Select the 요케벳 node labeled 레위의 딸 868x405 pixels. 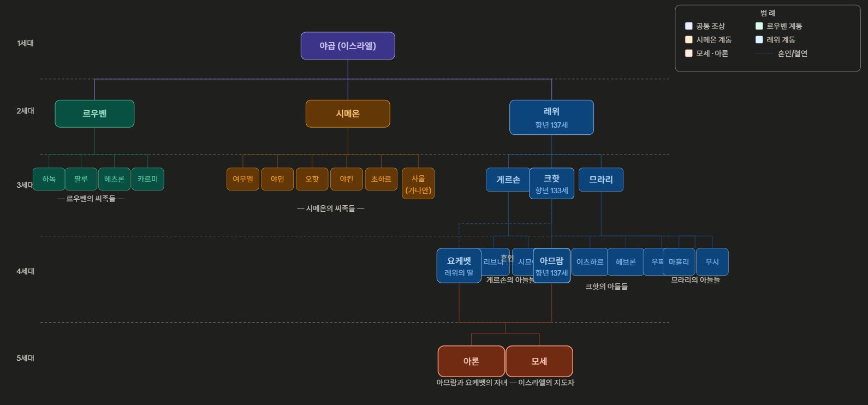459,266
